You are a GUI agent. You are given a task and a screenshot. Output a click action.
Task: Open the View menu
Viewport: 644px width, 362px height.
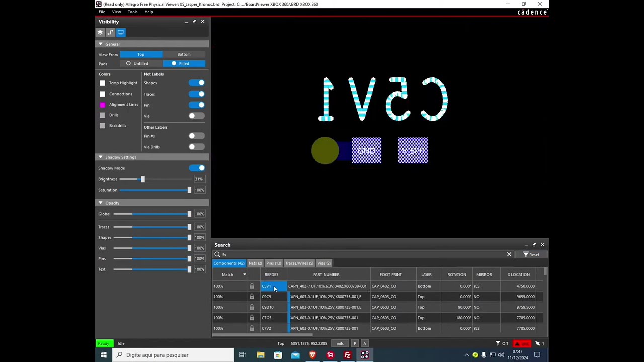116,12
